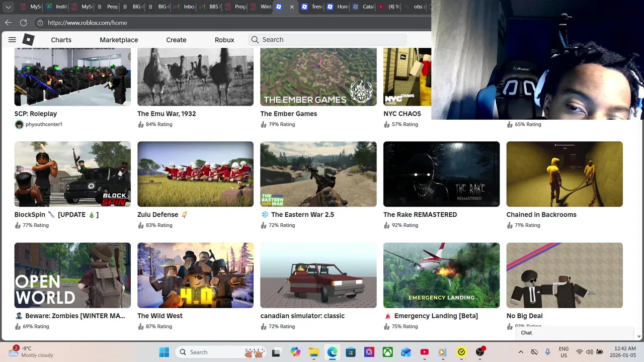
Task: Click the 87% Rating under The Wild West
Action: coord(159,326)
